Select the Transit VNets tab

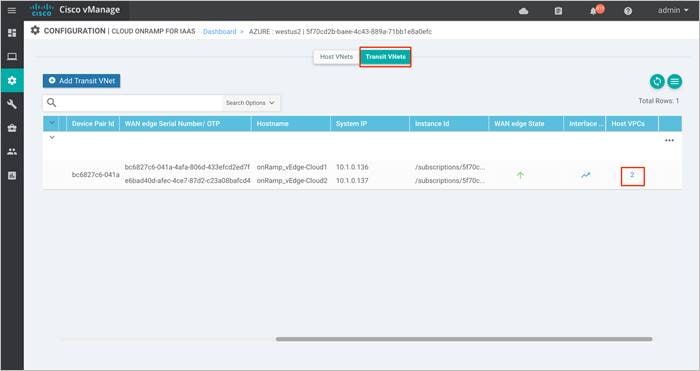point(385,57)
